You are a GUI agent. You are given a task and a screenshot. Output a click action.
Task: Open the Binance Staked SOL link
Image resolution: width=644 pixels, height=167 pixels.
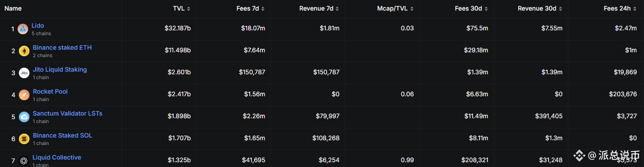[62, 135]
